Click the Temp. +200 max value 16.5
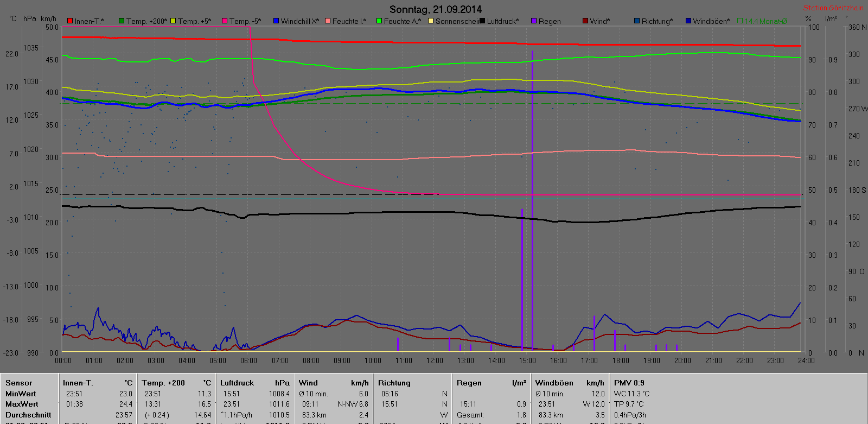 205,404
